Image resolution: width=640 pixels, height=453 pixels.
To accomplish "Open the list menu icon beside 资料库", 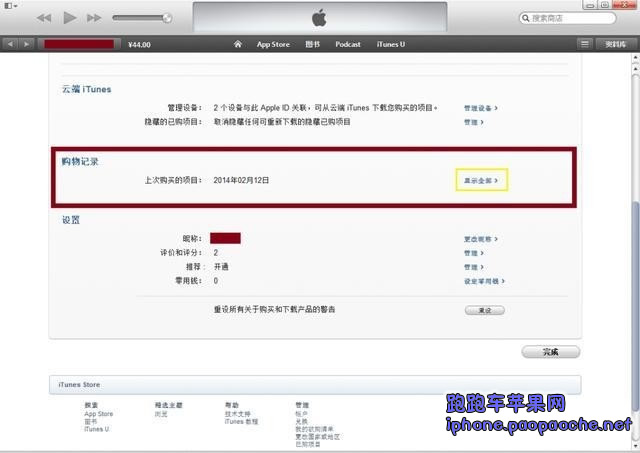I will coord(584,44).
